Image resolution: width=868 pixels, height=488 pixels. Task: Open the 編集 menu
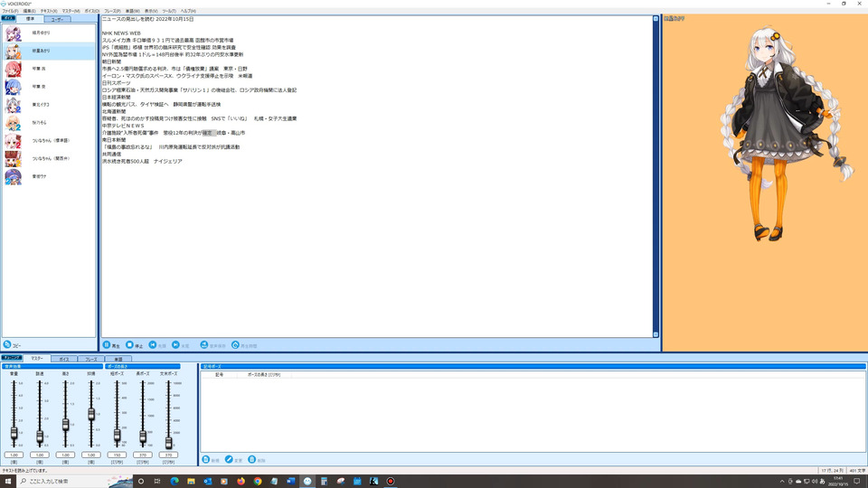[29, 11]
